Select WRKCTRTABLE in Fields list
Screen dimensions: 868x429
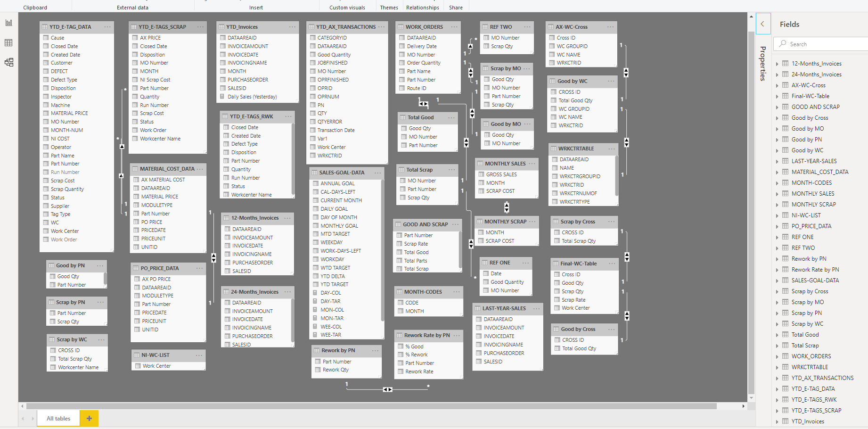point(810,367)
